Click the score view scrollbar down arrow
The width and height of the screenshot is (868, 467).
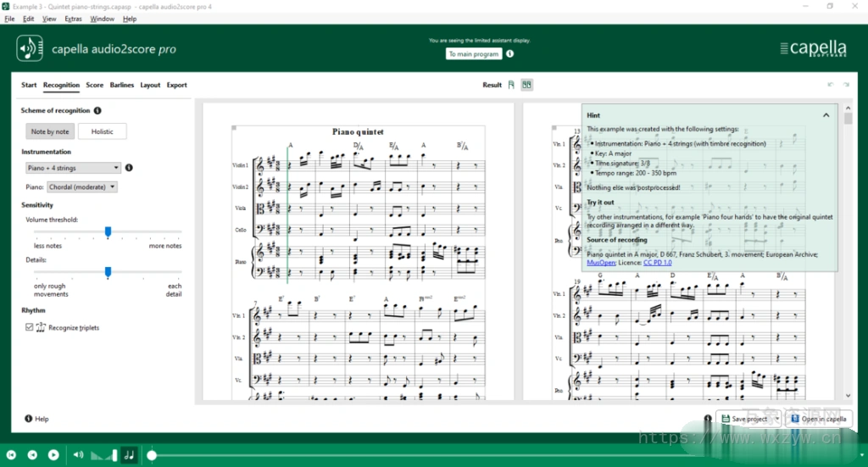848,396
